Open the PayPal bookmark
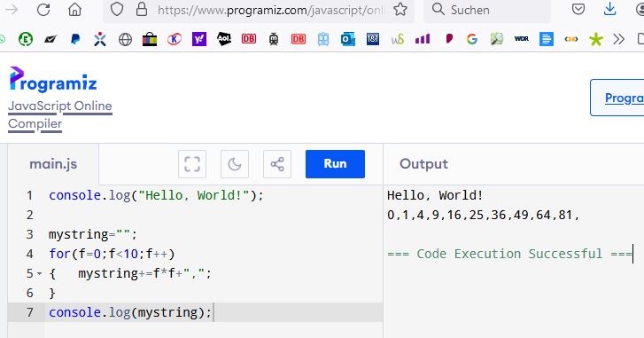The height and width of the screenshot is (338, 644). pyautogui.click(x=75, y=39)
